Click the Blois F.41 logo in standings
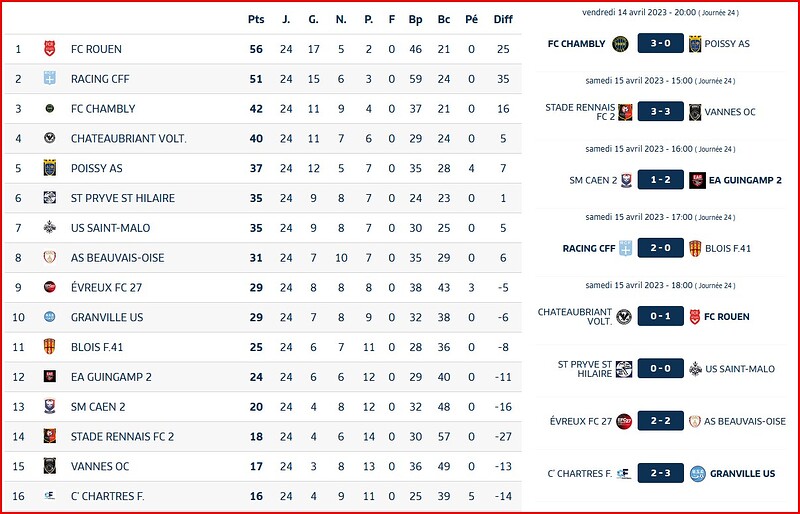 click(49, 347)
